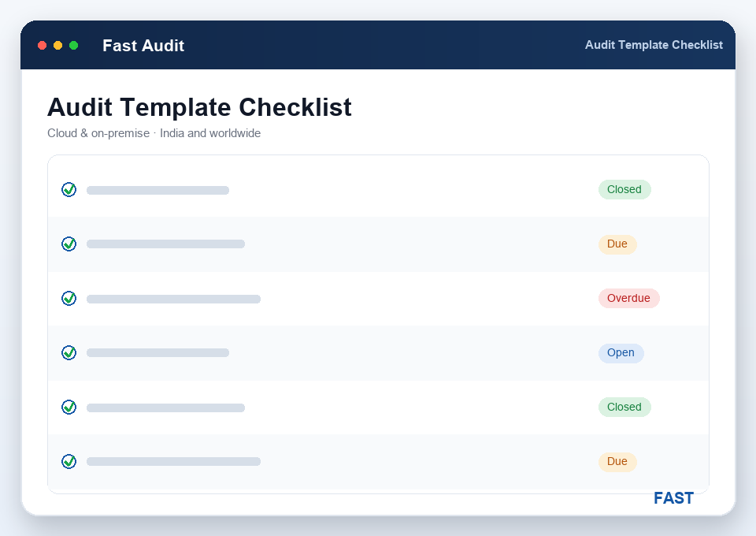
Task: Click the red close window dot
Action: pos(42,46)
